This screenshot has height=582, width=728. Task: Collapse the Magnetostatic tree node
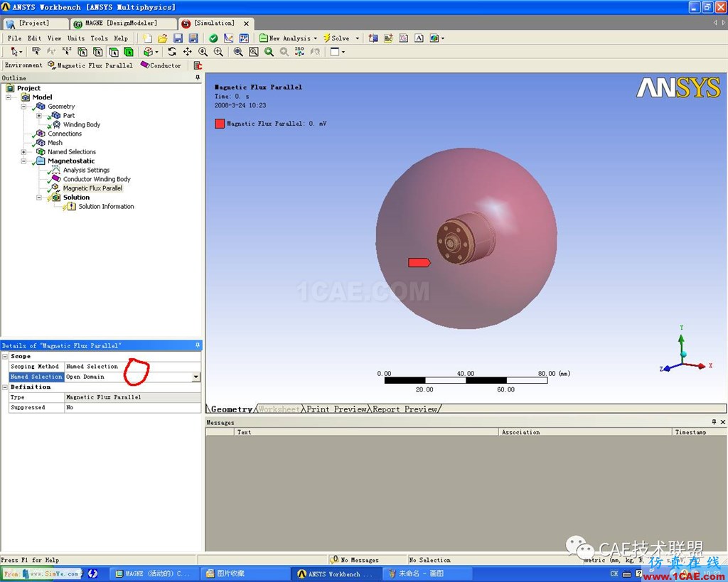click(23, 161)
